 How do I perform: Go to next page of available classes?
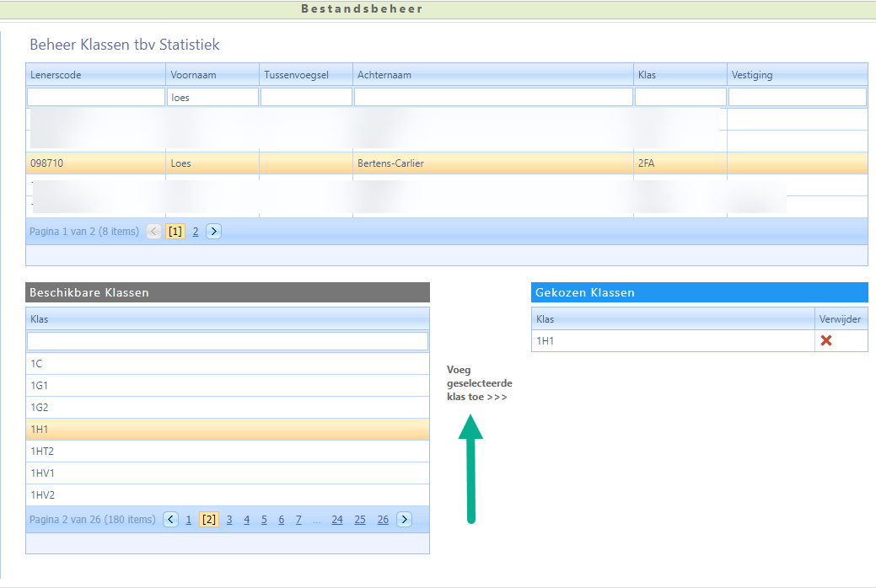pyautogui.click(x=404, y=520)
